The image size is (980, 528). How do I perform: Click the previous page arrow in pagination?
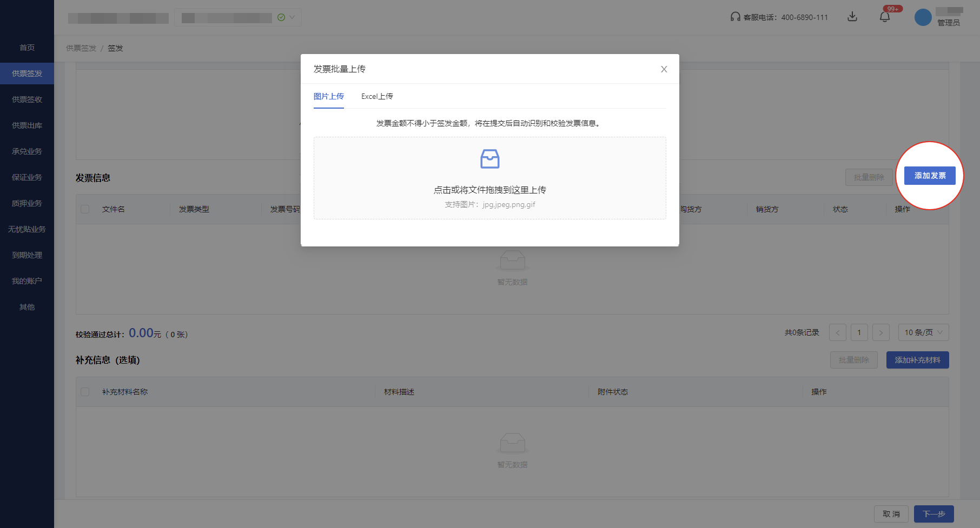point(838,332)
